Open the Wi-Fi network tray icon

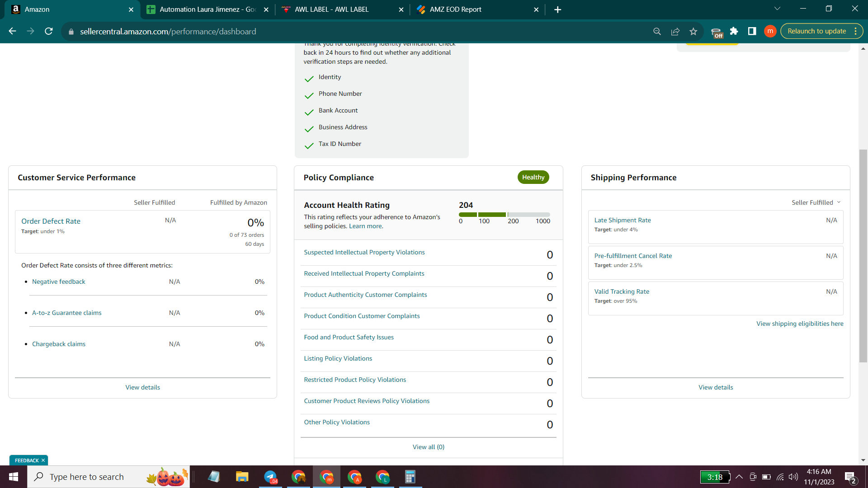tap(780, 477)
